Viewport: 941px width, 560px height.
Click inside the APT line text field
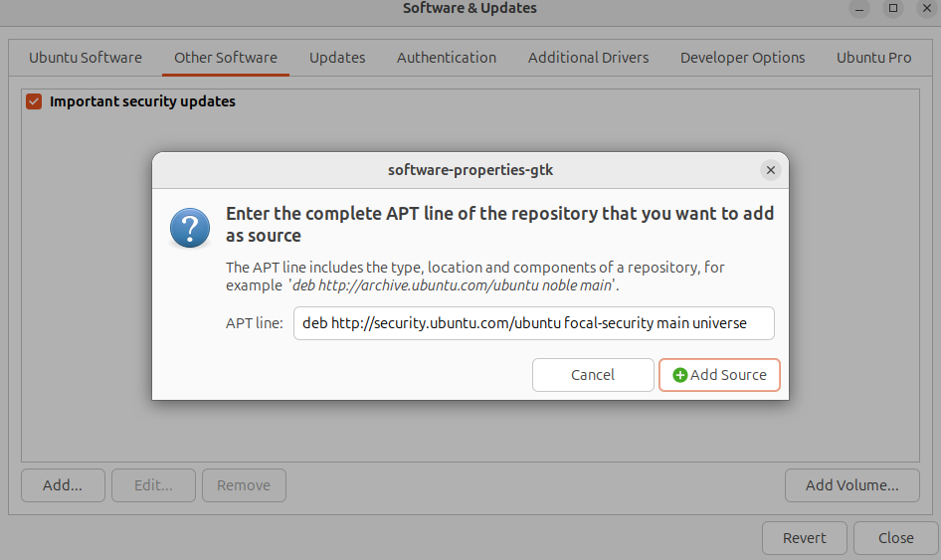(533, 323)
